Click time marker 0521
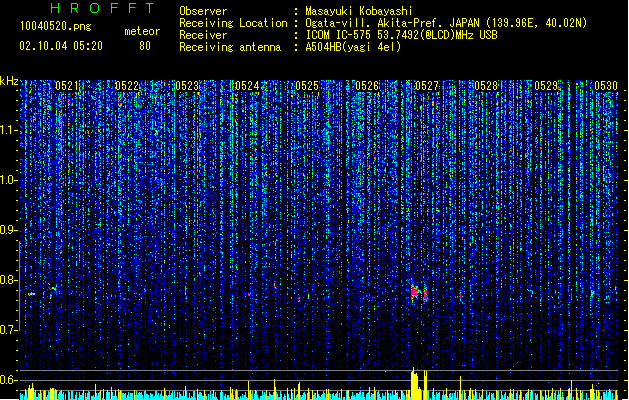 (x=67, y=86)
